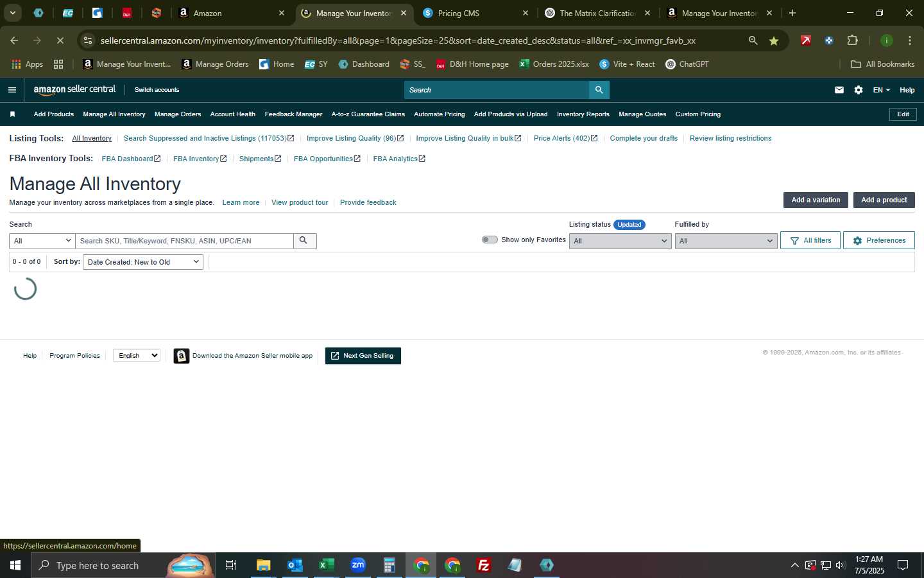Focus the SKU, Title/Keyword search field

[x=184, y=241]
